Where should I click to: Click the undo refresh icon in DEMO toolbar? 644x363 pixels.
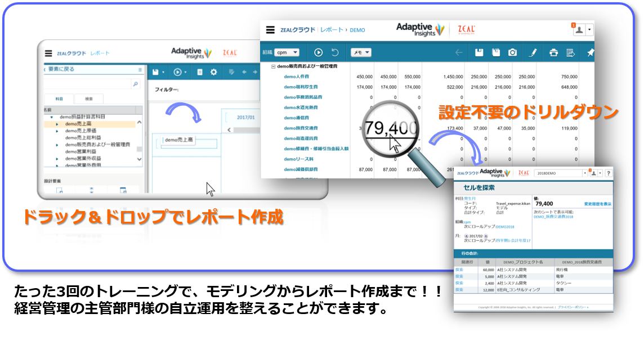[335, 52]
